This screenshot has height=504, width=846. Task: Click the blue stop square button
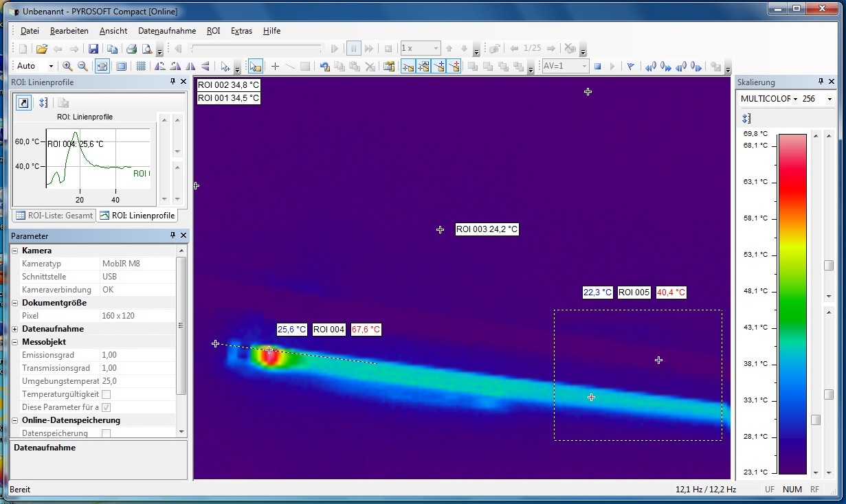click(x=597, y=66)
